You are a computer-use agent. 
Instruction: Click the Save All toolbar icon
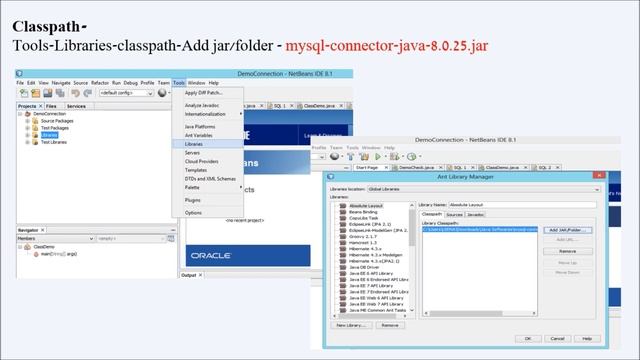pyautogui.click(x=60, y=93)
